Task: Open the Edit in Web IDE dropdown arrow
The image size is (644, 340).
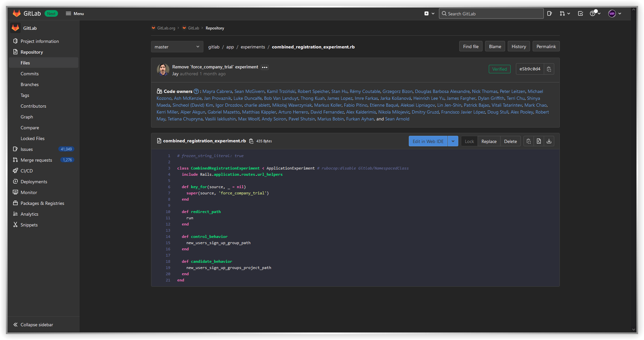Action: point(453,141)
